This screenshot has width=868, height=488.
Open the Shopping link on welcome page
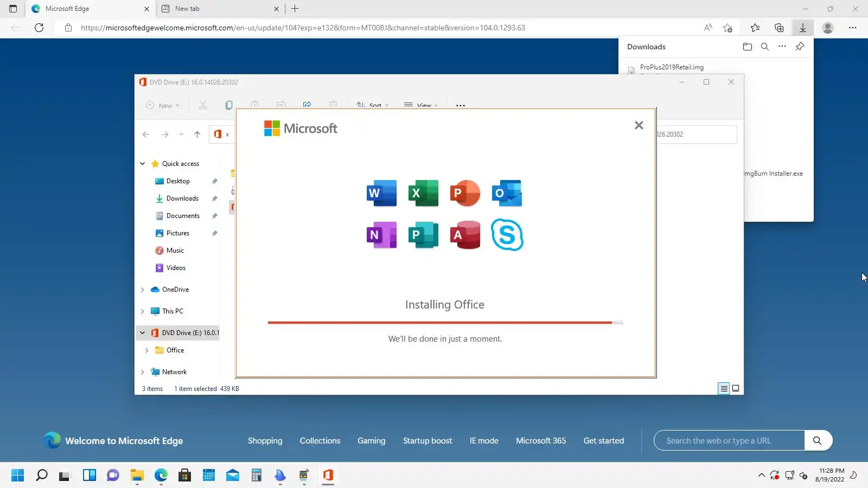tap(265, 441)
